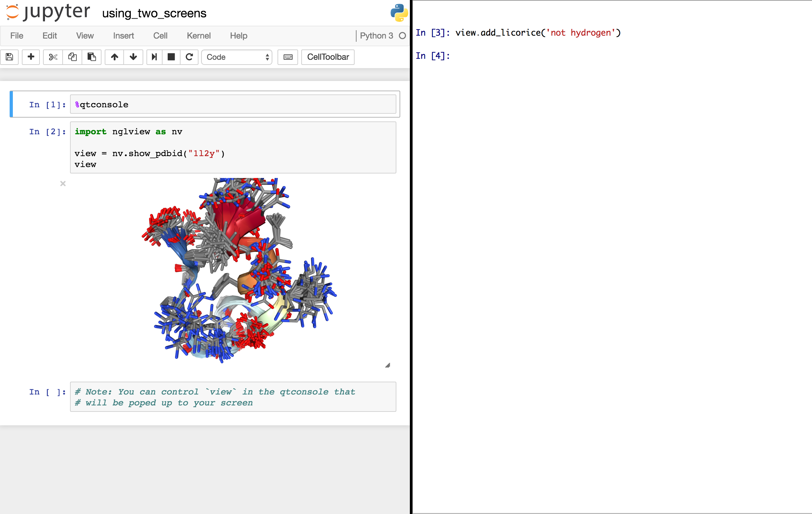Click the In [4] prompt in the qtconsole
Image resolution: width=812 pixels, height=514 pixels.
pos(432,56)
